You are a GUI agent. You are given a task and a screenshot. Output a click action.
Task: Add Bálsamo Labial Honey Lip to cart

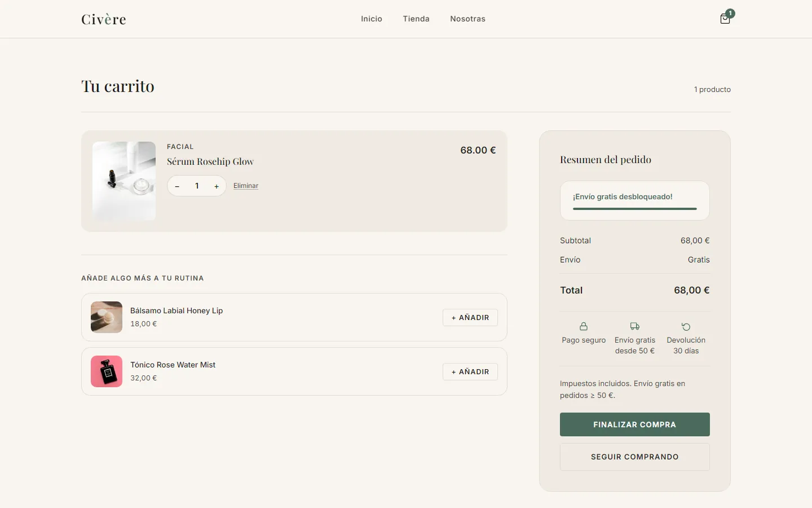[x=470, y=317]
